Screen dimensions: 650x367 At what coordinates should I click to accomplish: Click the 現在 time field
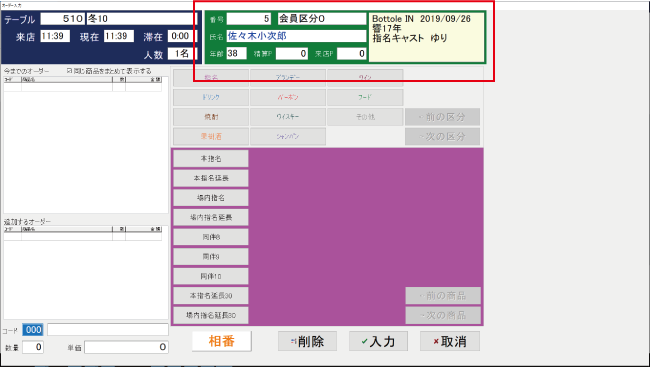click(x=119, y=36)
